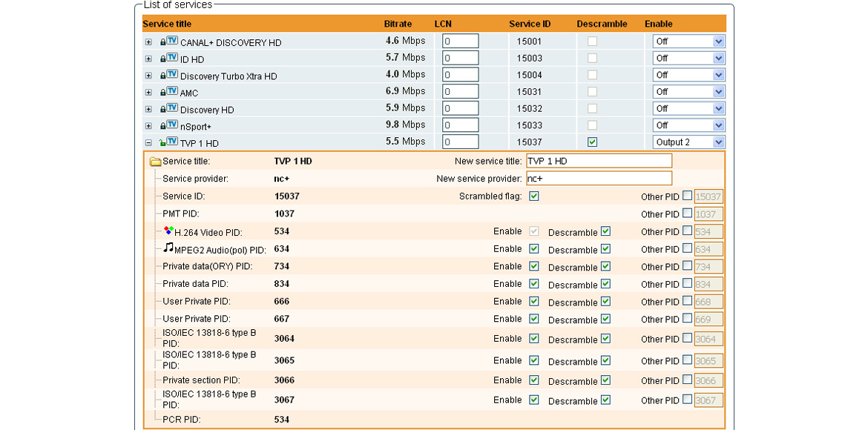Click the TV icon next to Discovery HD
This screenshot has width=868, height=430.
pos(172,108)
